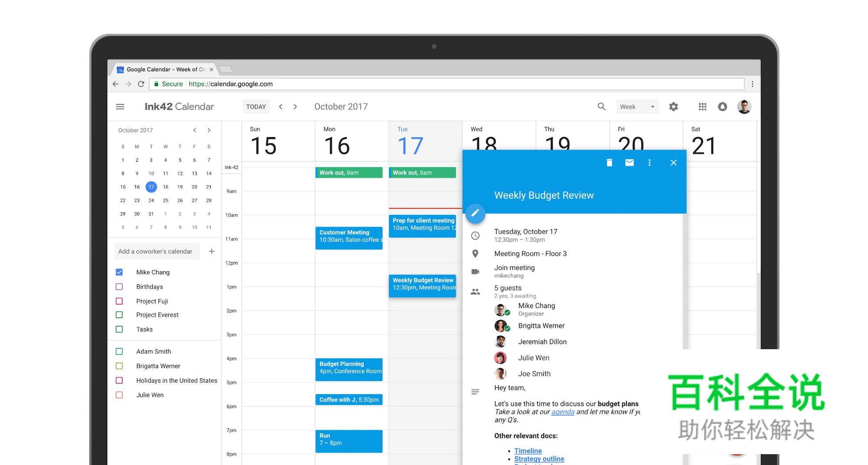Click the TODAY button
This screenshot has height=465, width=868.
click(x=256, y=107)
